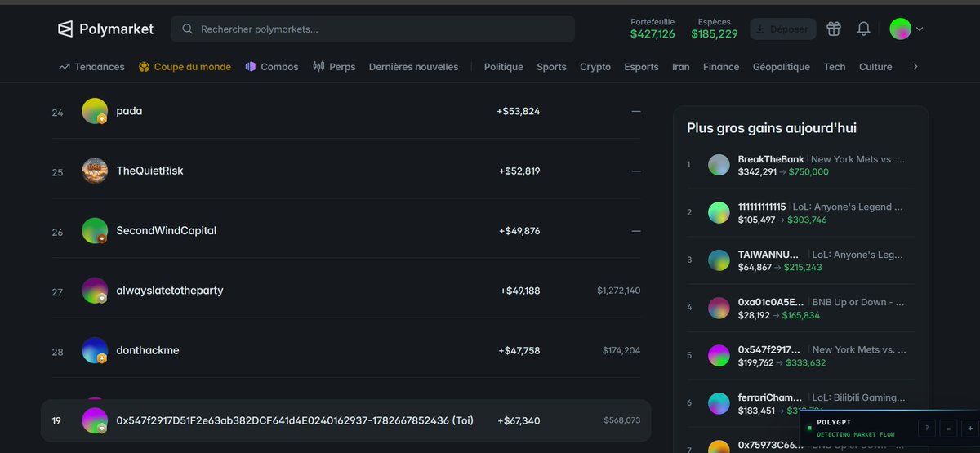This screenshot has height=453, width=980.
Task: Open donthackme username link
Action: (148, 350)
